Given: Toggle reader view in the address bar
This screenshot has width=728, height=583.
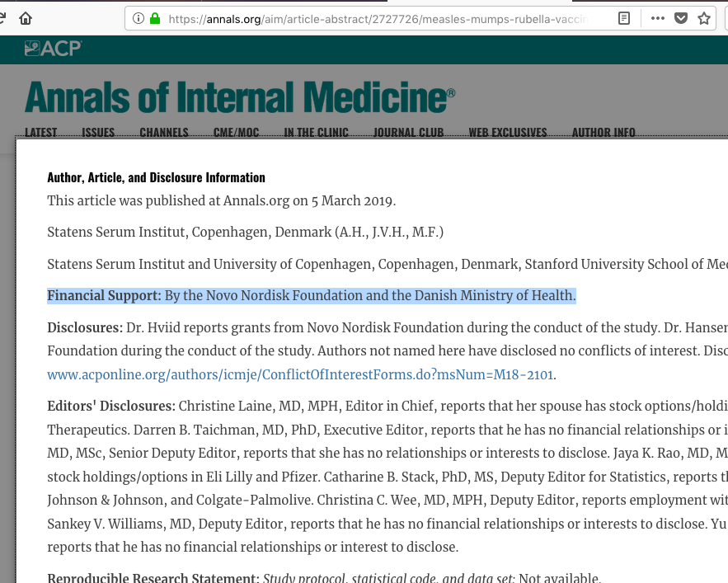Looking at the screenshot, I should 624,18.
